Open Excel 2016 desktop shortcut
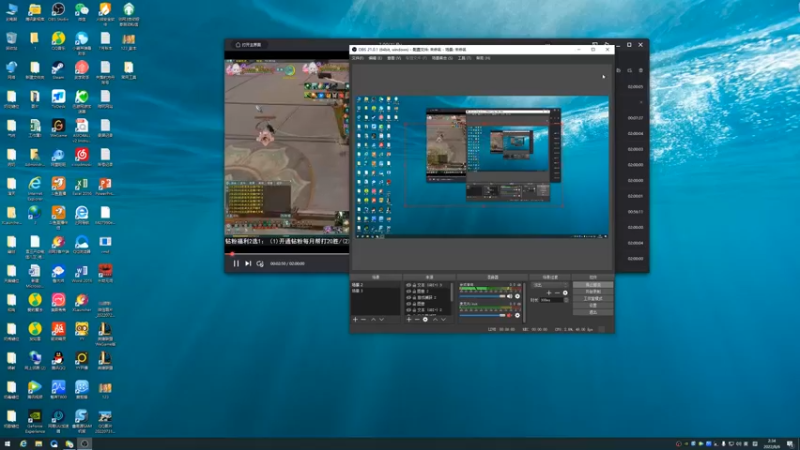800x450 pixels. coord(82,186)
